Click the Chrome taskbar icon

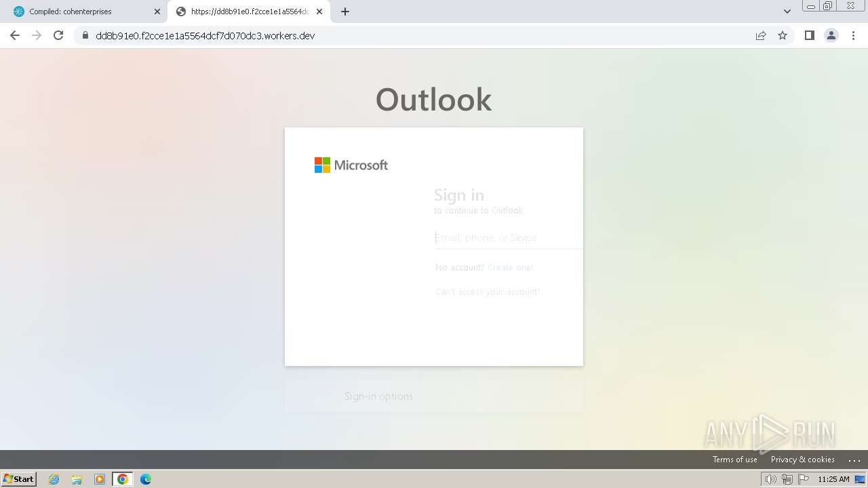click(123, 479)
